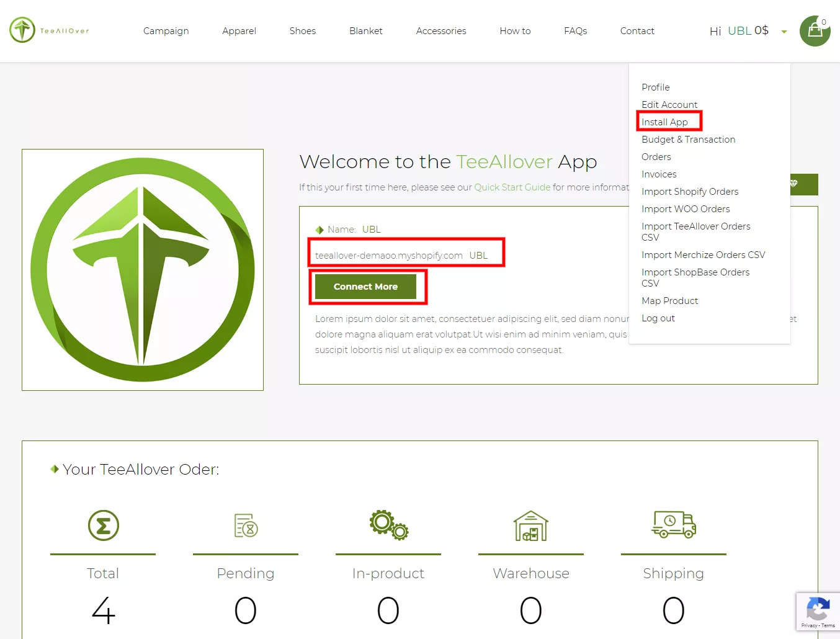
Task: Choose Install App from account menu
Action: pos(664,122)
